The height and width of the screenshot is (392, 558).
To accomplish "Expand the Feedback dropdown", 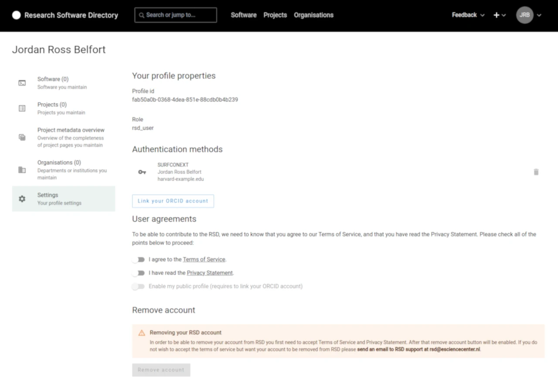I will click(468, 15).
